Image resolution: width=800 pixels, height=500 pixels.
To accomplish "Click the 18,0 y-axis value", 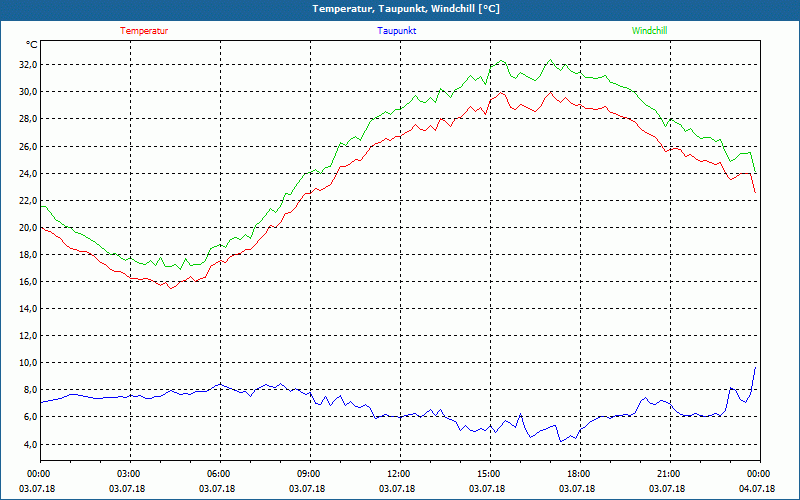I will pos(28,255).
